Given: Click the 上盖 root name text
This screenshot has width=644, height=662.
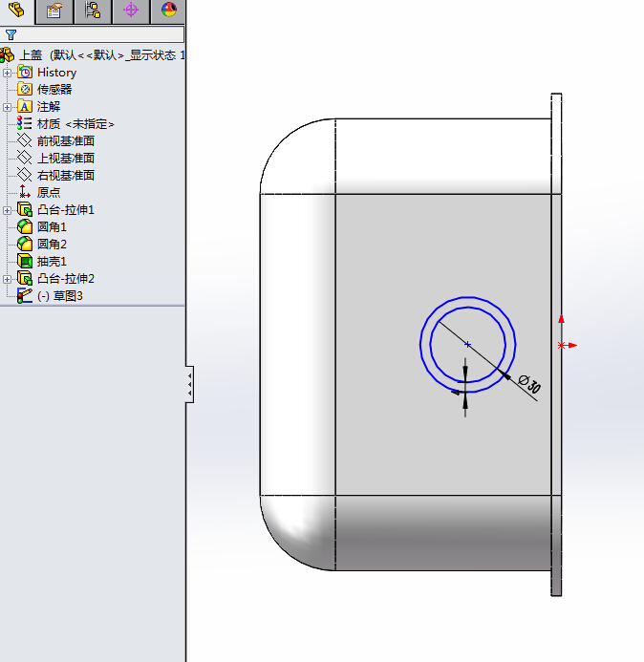Looking at the screenshot, I should [x=32, y=55].
